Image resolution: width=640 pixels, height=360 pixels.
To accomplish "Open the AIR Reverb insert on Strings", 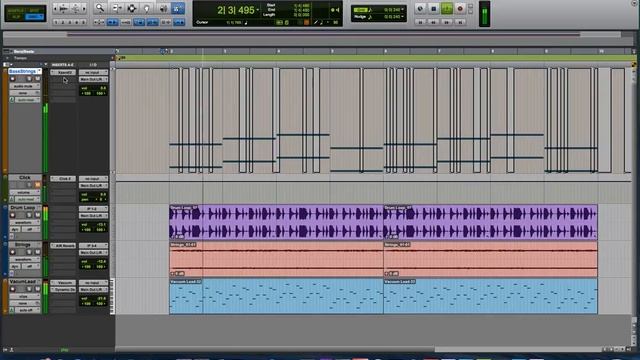I will pos(63,246).
